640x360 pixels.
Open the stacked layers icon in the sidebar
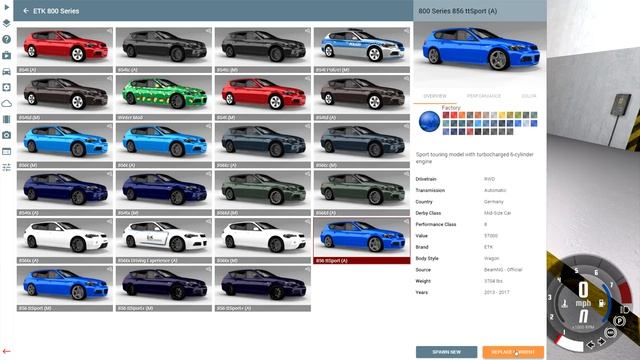click(x=7, y=23)
